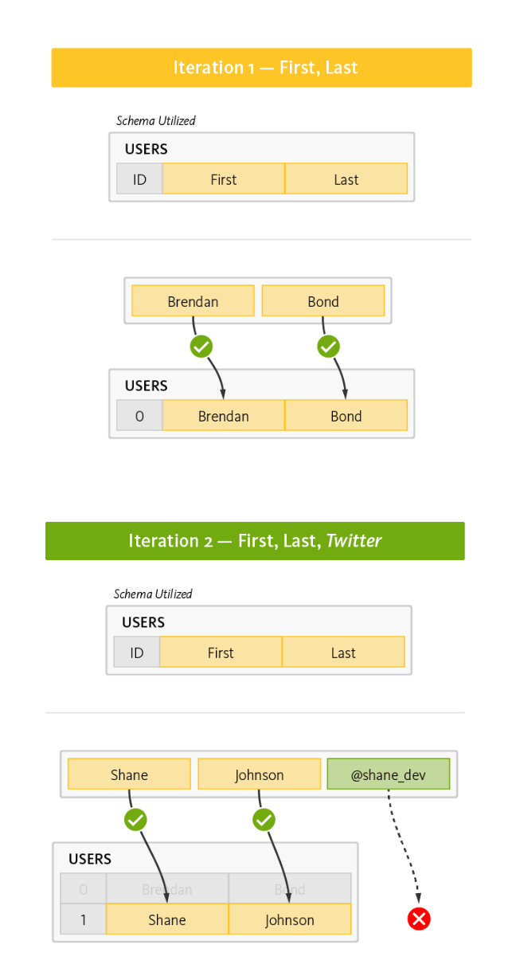
Task: Select the yellow Iteration 1 title banner
Action: 261,68
